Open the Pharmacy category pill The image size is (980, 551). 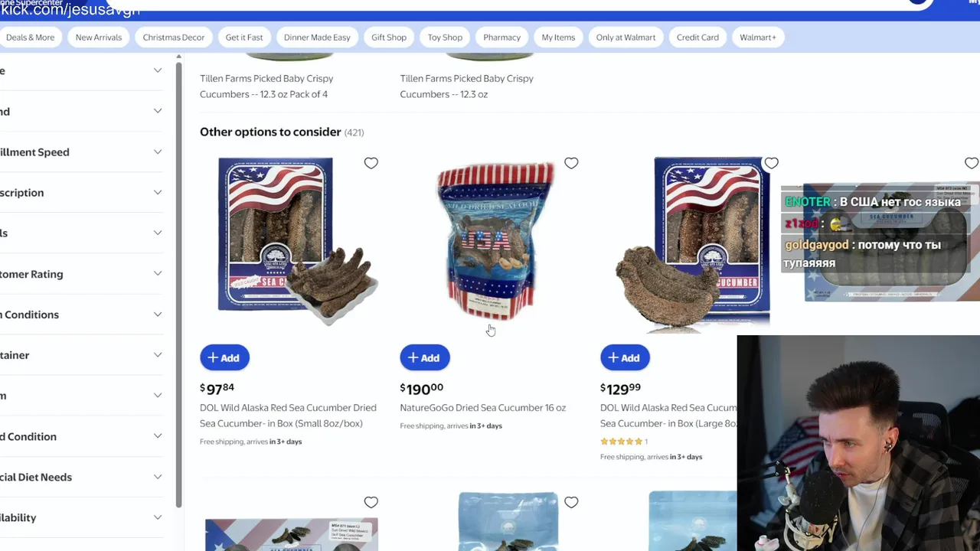point(501,37)
